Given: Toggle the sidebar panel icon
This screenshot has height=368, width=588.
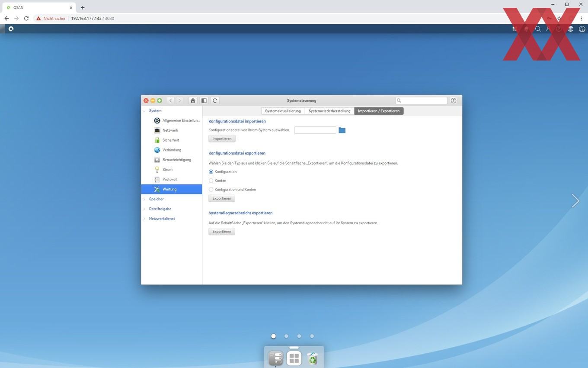Looking at the screenshot, I should (204, 100).
